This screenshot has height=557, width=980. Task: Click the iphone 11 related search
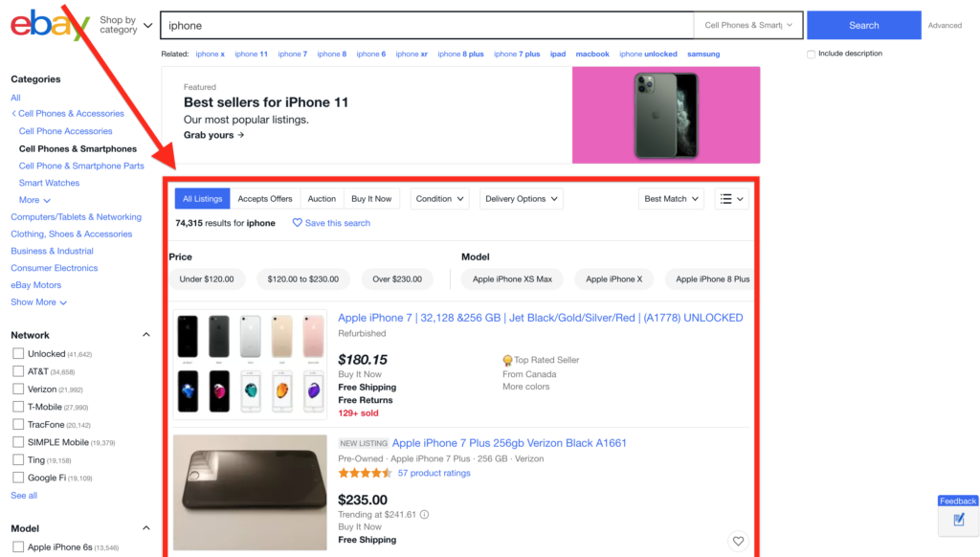(x=252, y=54)
